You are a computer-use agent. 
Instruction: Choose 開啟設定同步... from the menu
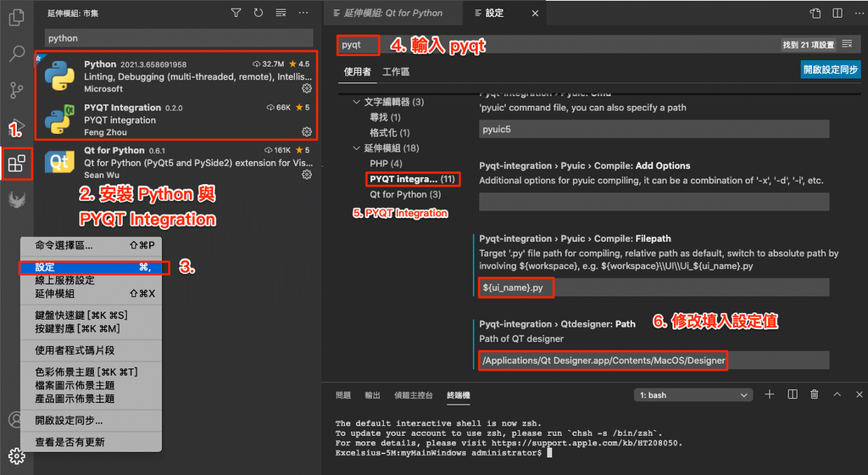[x=92, y=421]
